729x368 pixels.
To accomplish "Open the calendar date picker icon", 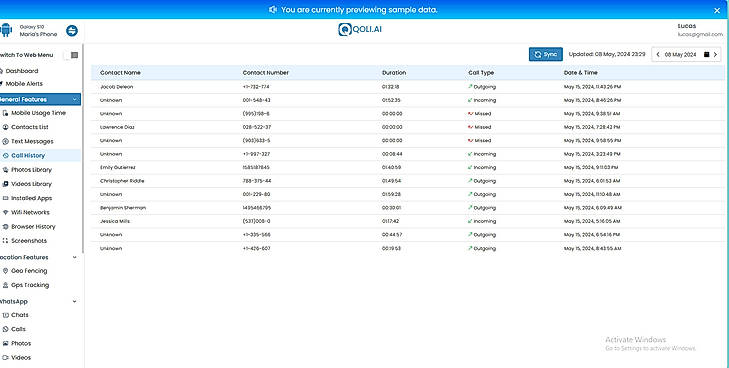I will [706, 55].
